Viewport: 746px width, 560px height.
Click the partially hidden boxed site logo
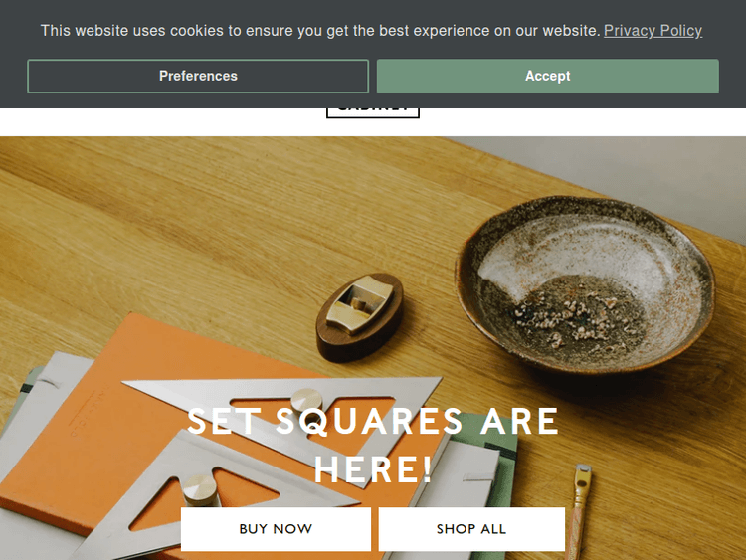pos(373,112)
